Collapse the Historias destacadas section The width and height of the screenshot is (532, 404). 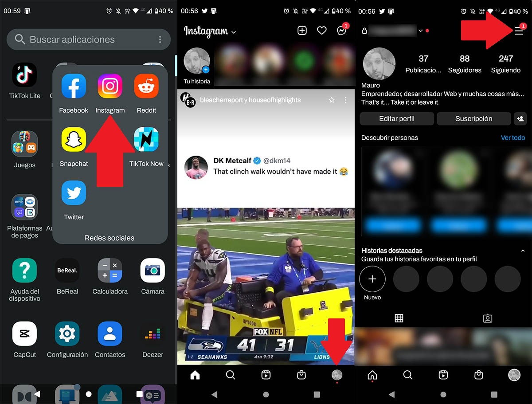click(x=523, y=250)
